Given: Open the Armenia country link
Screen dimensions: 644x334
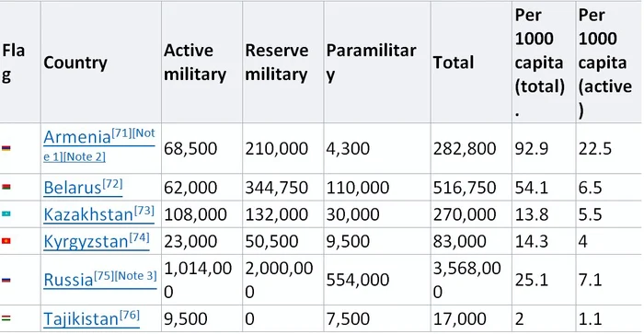Looking at the screenshot, I should point(77,137).
